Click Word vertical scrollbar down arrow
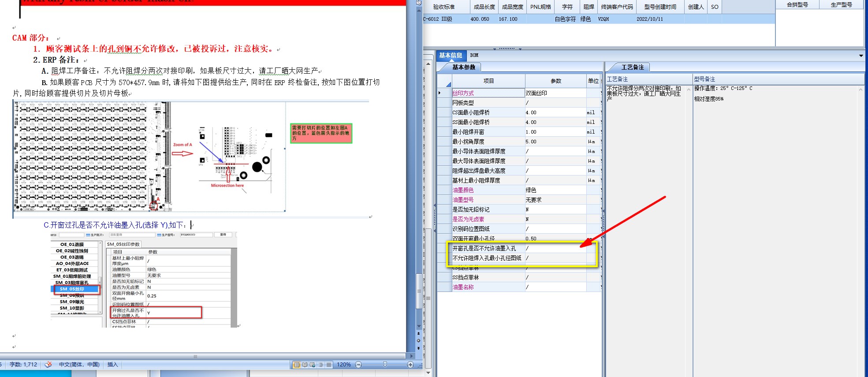The height and width of the screenshot is (377, 868). click(x=418, y=326)
